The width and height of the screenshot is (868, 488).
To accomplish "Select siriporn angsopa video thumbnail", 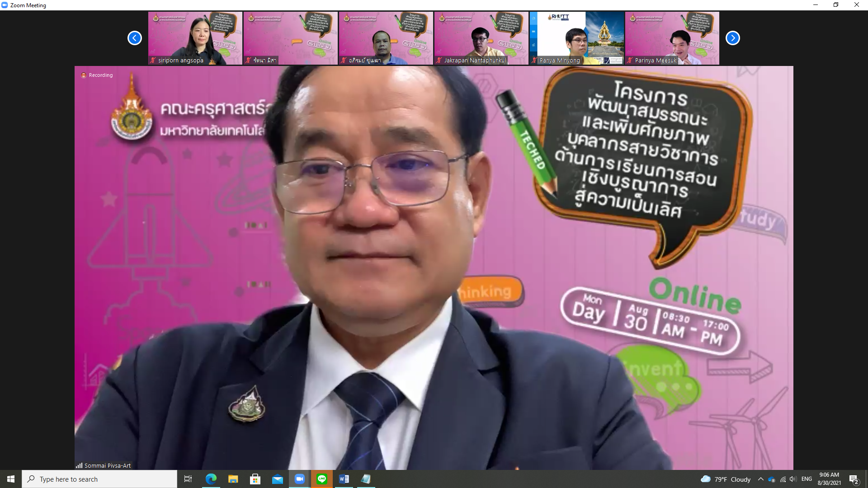I will 195,38.
